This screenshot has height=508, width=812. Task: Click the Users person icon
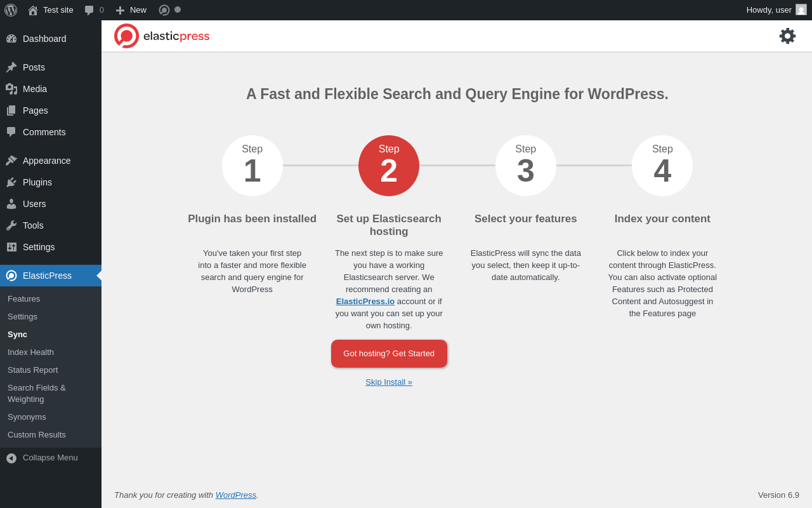tap(11, 204)
